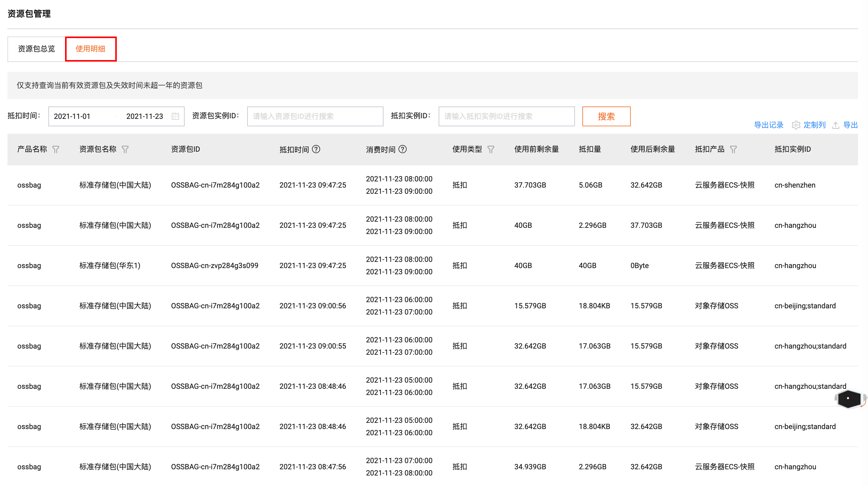Click the 导出 link
This screenshot has width=868, height=486.
point(850,125)
